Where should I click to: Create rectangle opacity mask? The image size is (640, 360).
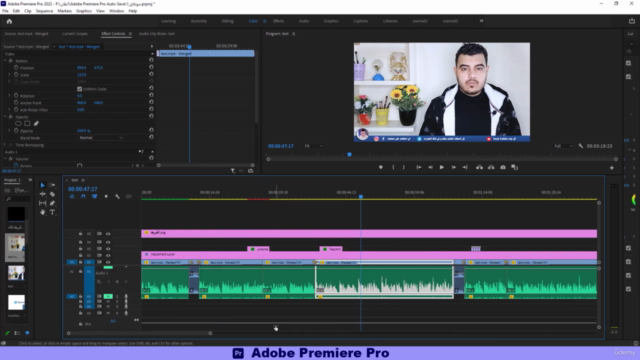tap(27, 124)
